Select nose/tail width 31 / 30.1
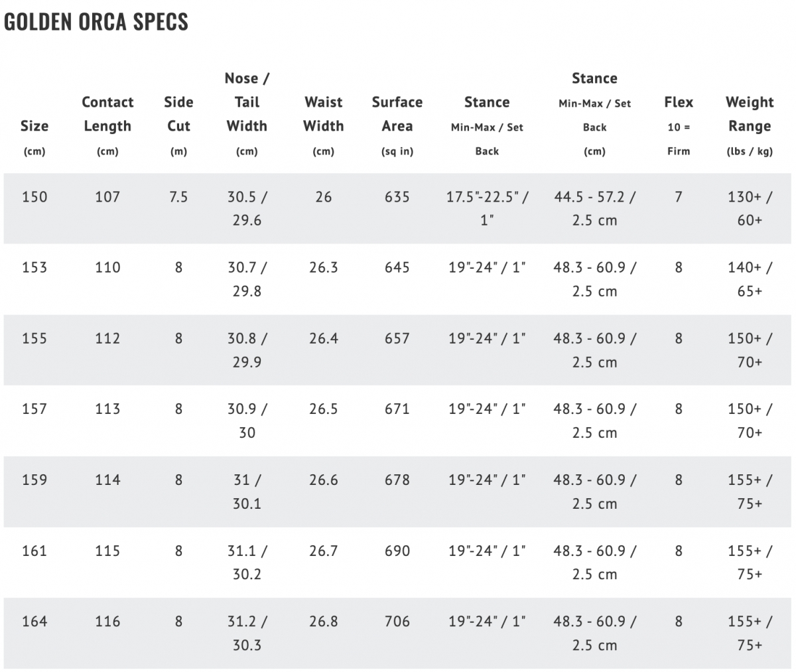Screen dimensions: 796x672 click(247, 492)
